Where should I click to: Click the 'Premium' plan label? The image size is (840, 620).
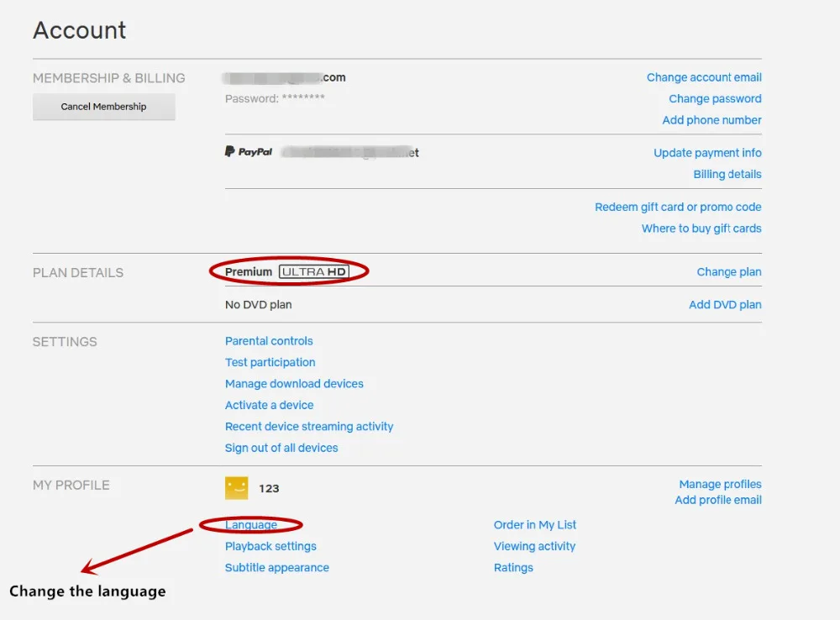click(x=249, y=272)
